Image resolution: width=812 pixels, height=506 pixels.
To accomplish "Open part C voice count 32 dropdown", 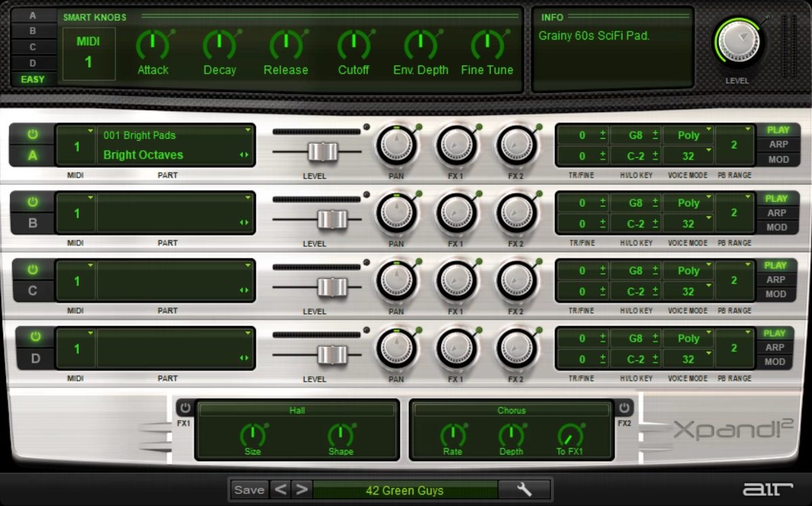I will 687,292.
